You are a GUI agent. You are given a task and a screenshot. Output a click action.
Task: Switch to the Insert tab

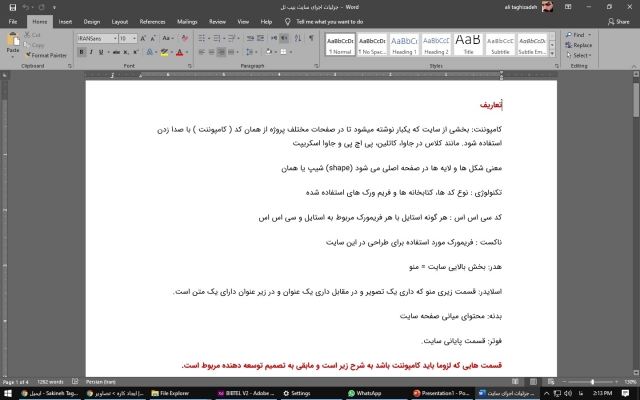pos(65,22)
